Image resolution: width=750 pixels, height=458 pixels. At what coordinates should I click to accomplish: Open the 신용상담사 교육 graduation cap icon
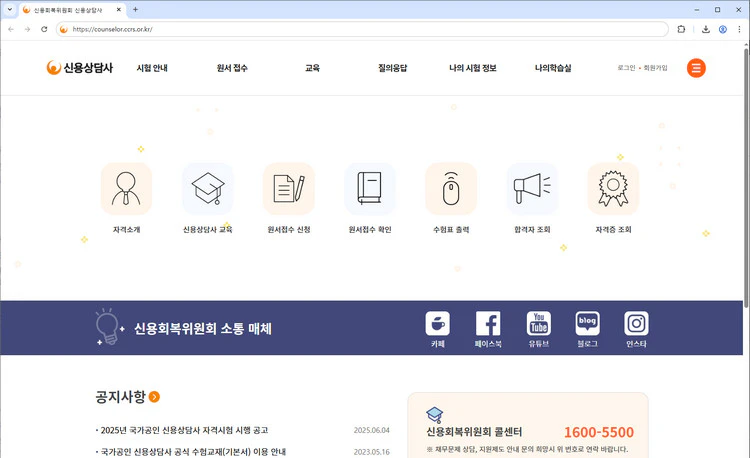[x=208, y=189]
